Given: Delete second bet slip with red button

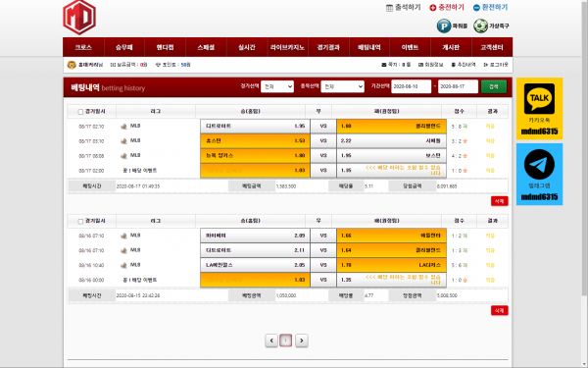Looking at the screenshot, I should point(500,310).
